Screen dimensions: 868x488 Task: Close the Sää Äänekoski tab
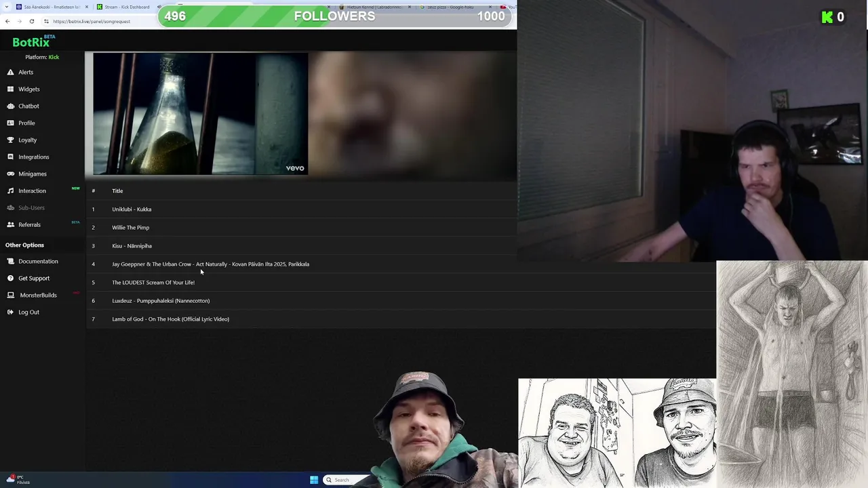pyautogui.click(x=87, y=7)
